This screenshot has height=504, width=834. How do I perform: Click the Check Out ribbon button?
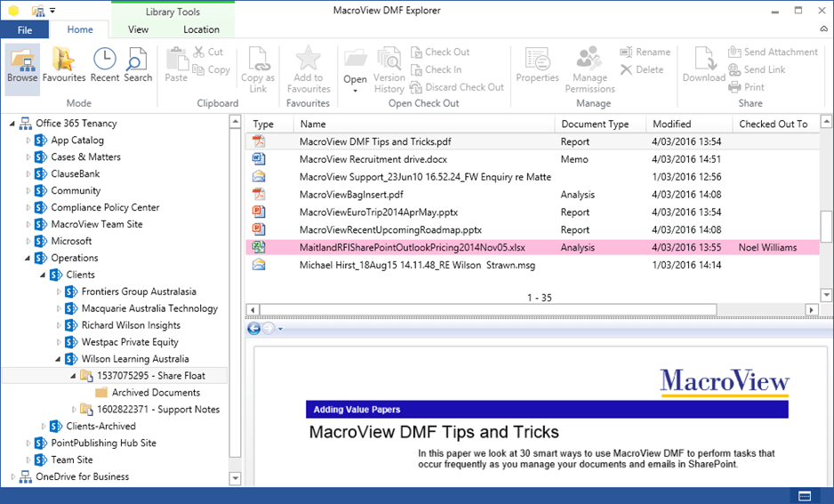click(440, 52)
